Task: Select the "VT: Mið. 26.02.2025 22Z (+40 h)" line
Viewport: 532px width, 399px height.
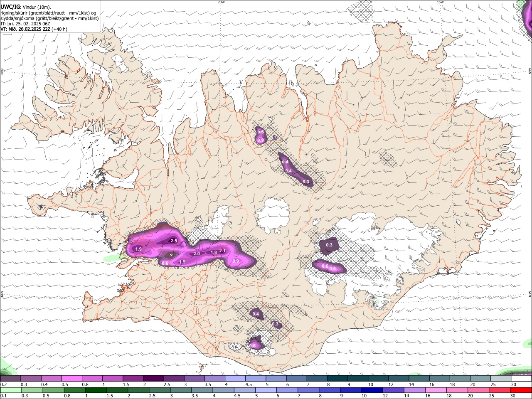Action: (34, 29)
